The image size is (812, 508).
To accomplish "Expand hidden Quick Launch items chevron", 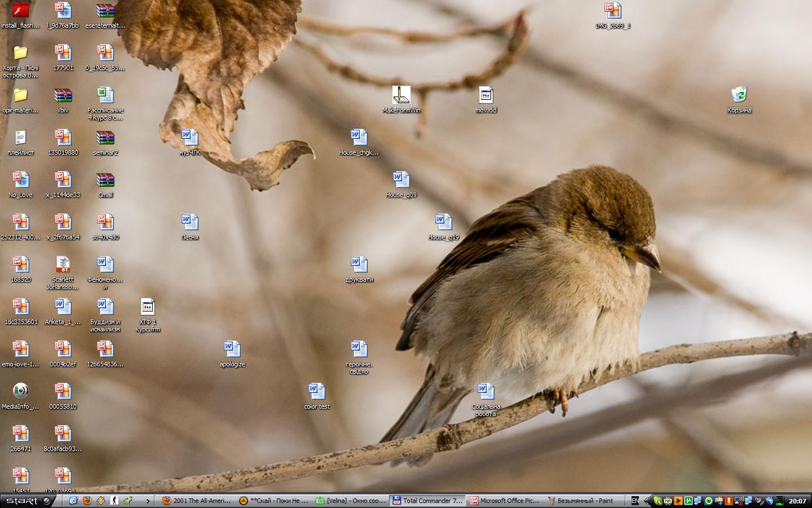I will (x=148, y=501).
